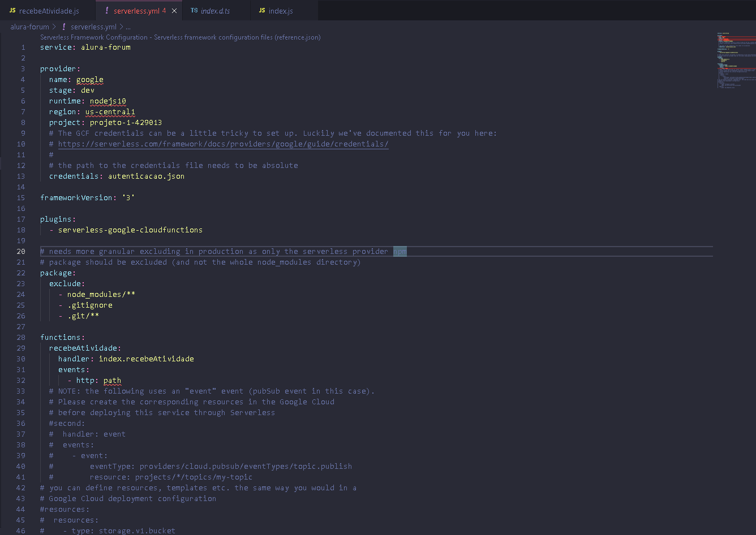Select the serverless.yml editor tab

click(x=140, y=11)
